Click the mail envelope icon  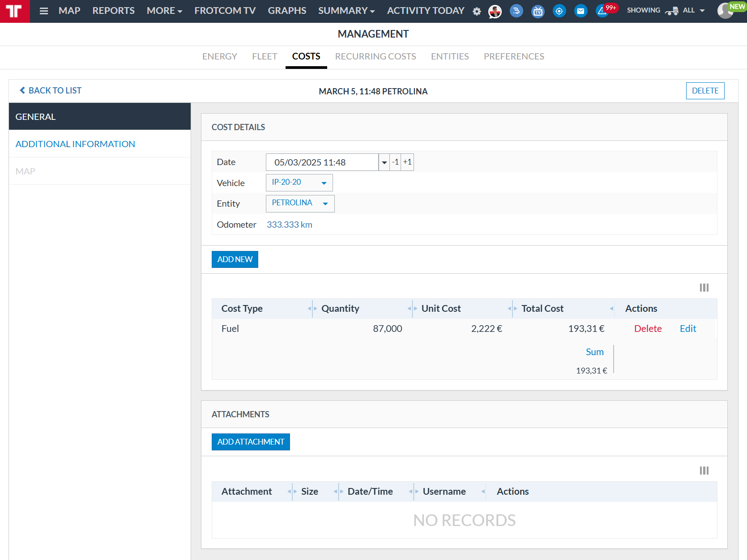[581, 11]
